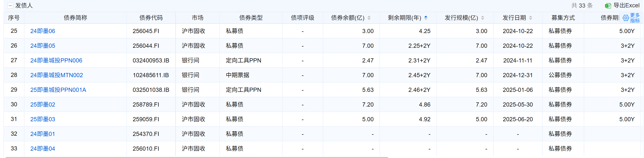Screen dimensions: 644x158
Task: Select bond code 032501038.IB
Action: [x=151, y=90]
